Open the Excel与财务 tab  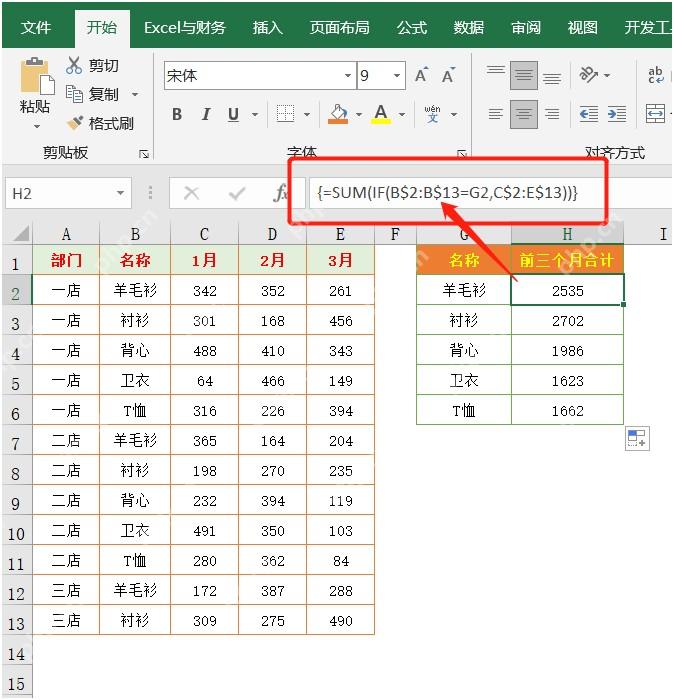tap(185, 28)
